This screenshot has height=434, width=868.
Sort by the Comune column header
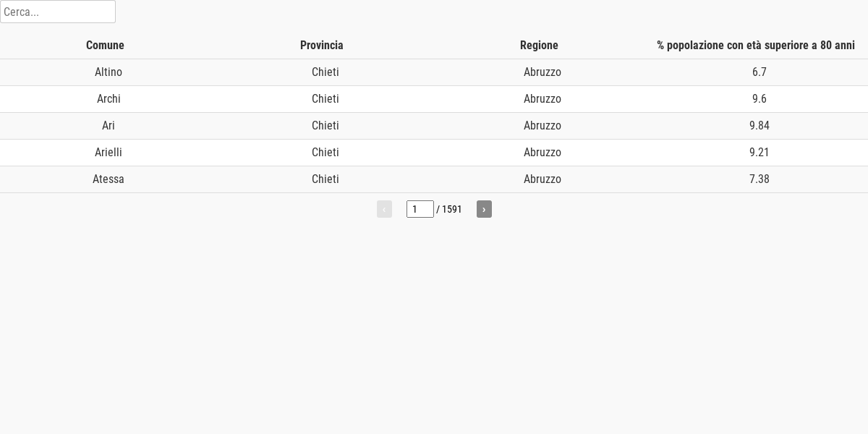tap(105, 46)
